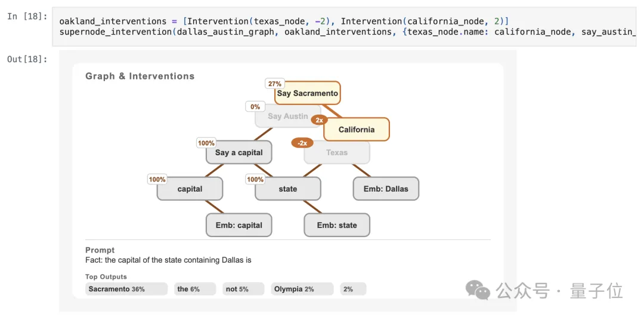
Task: Select the Emb: state node
Action: tap(337, 225)
